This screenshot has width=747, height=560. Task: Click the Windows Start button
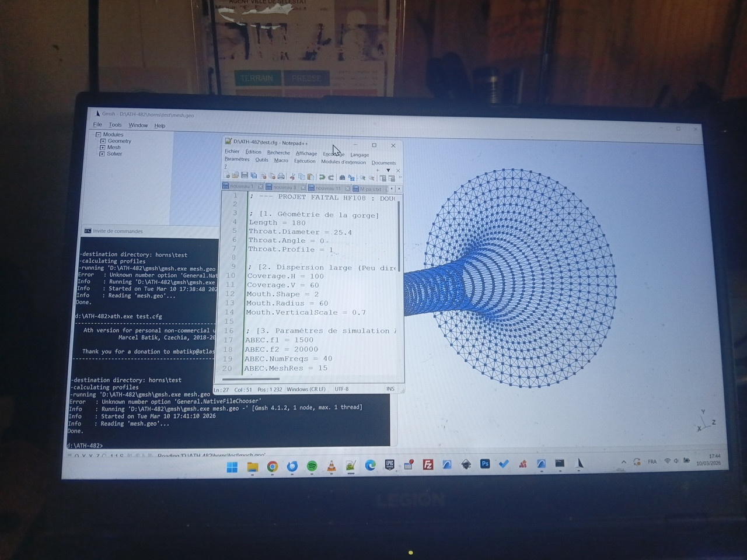[x=232, y=467]
